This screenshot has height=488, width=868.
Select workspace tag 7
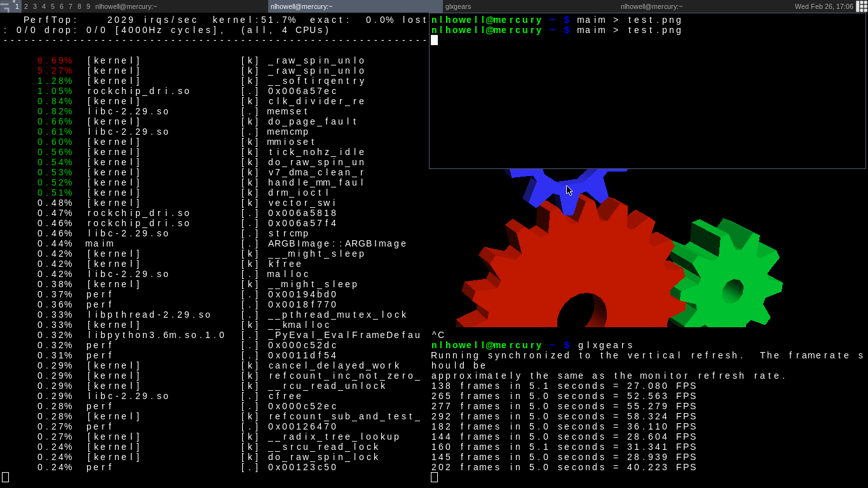pos(71,6)
